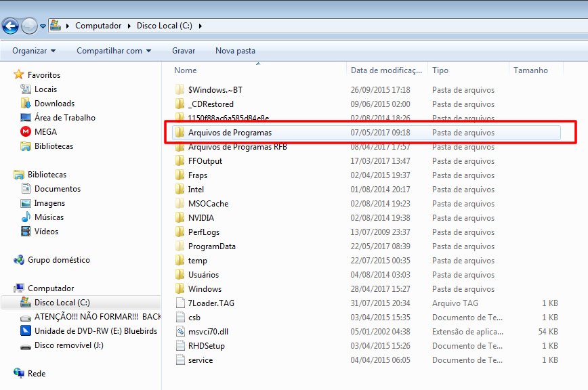Sort by Data de modificação column

click(x=386, y=70)
